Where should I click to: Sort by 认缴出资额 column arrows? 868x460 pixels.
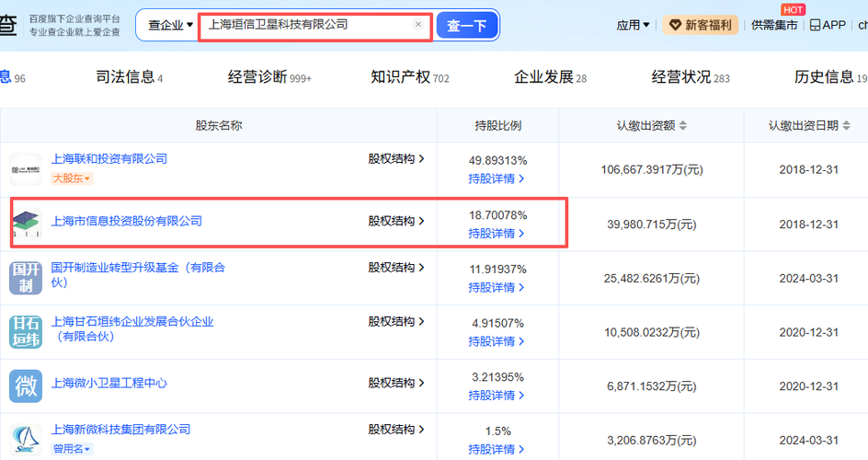[683, 126]
